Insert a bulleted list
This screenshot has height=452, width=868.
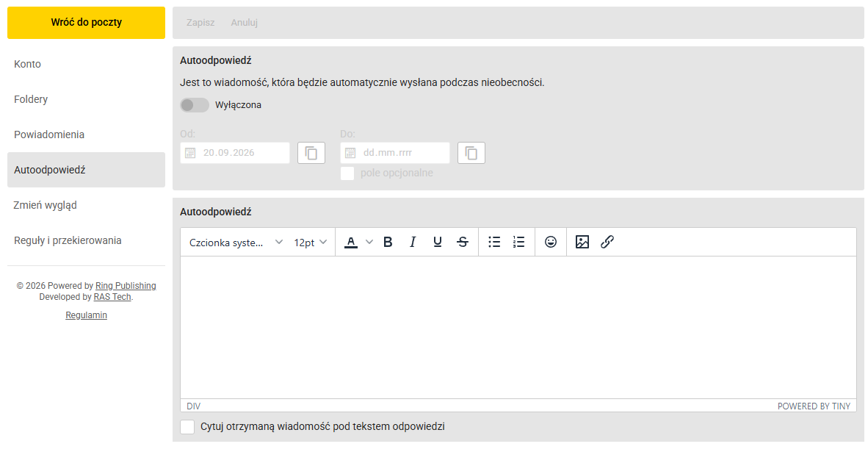coord(494,242)
